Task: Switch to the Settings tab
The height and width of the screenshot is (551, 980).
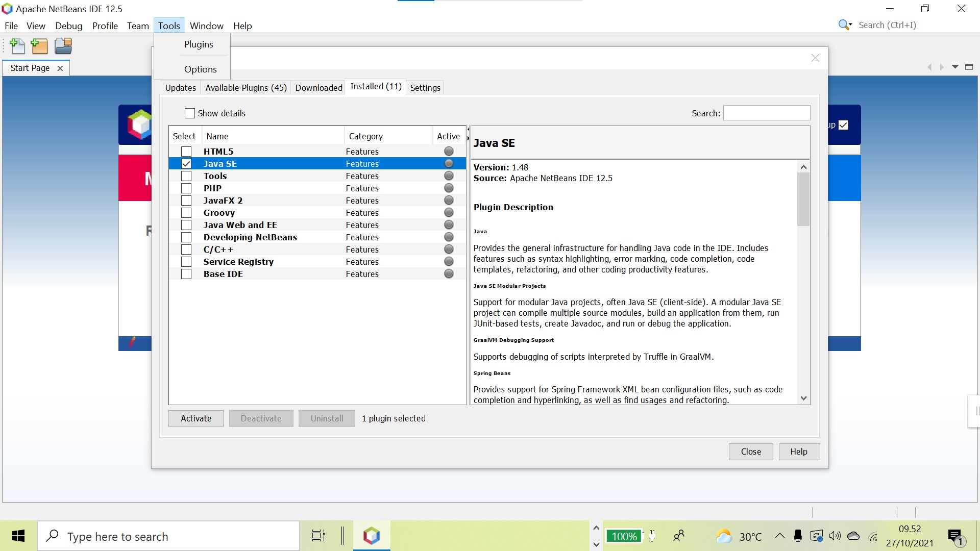Action: pos(425,87)
